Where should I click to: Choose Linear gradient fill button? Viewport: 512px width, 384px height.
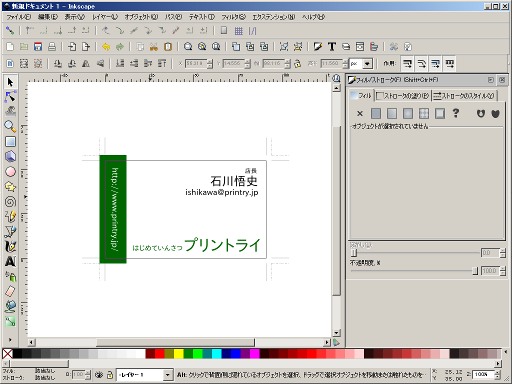(392, 114)
